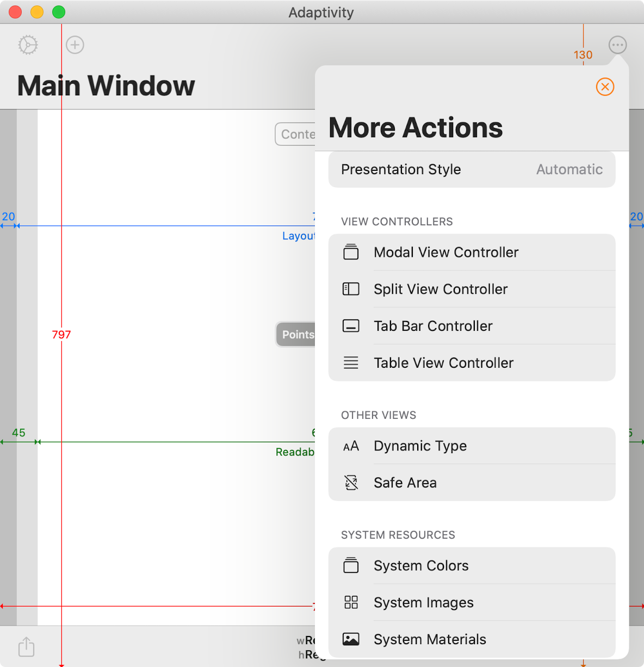Click the Dynamic Type AA icon

click(351, 446)
